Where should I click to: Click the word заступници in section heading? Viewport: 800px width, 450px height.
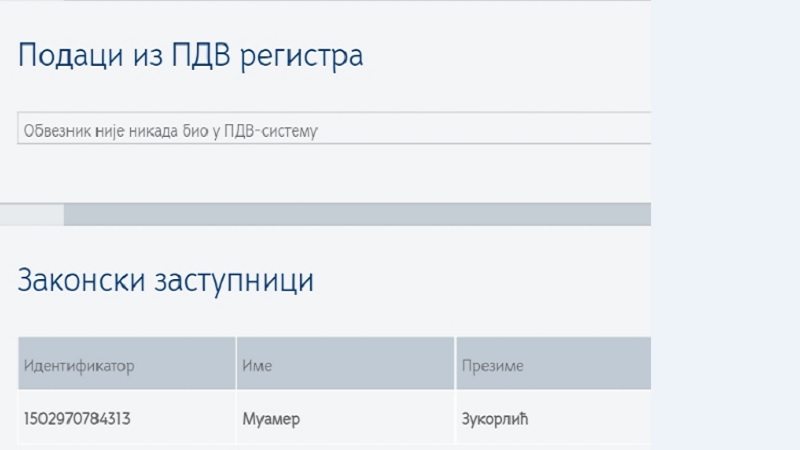[x=234, y=282]
